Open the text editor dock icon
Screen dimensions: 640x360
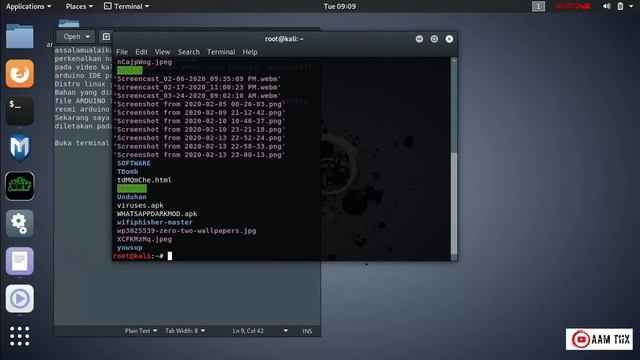pos(20,261)
